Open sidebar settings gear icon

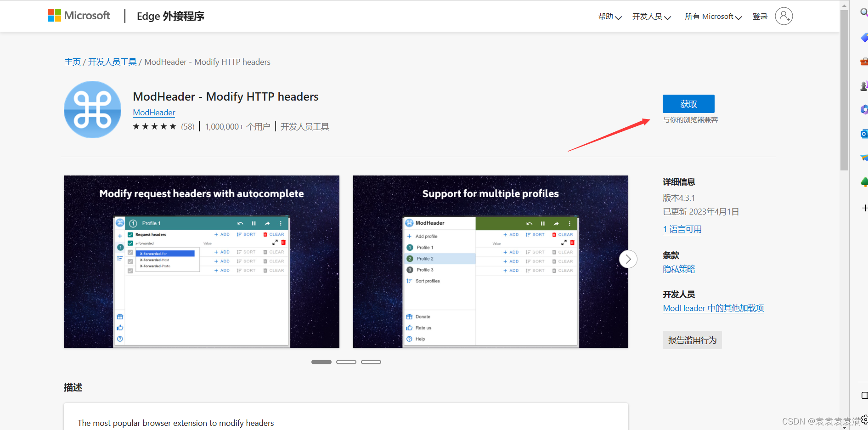[x=865, y=419]
